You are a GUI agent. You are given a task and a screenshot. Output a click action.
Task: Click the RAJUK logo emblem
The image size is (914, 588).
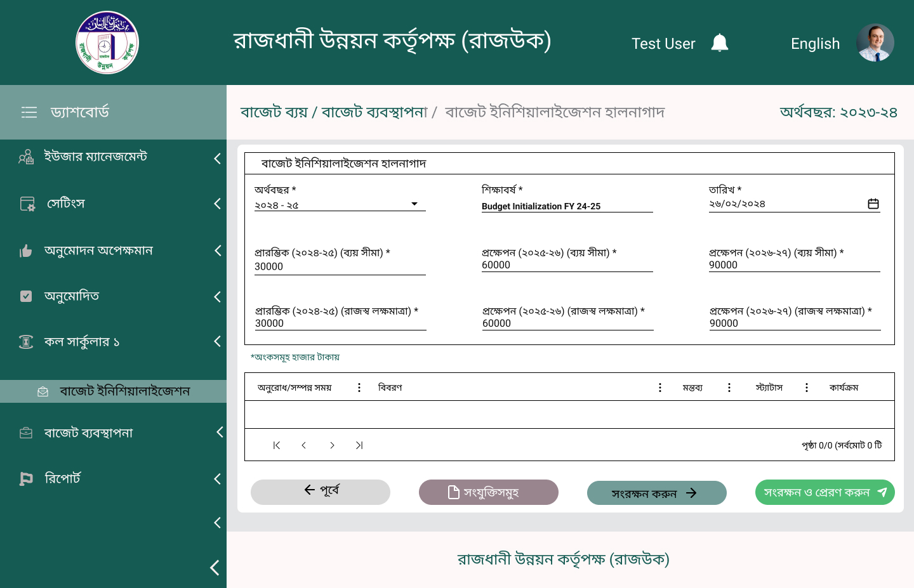point(107,42)
